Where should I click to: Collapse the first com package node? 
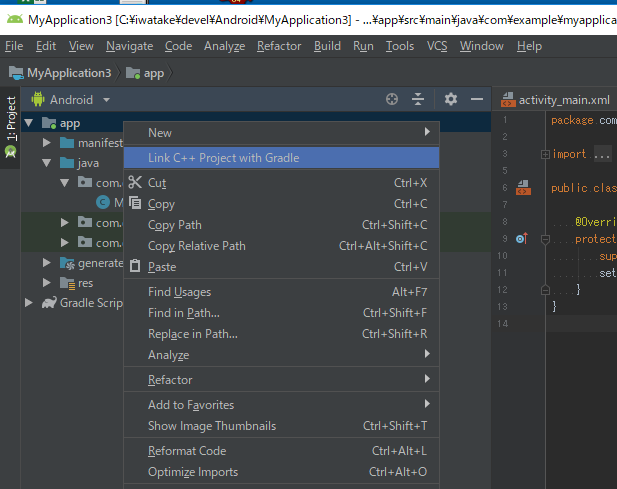pos(65,183)
